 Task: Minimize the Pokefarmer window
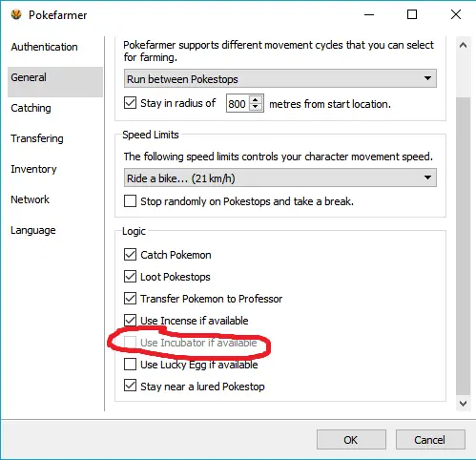point(369,14)
